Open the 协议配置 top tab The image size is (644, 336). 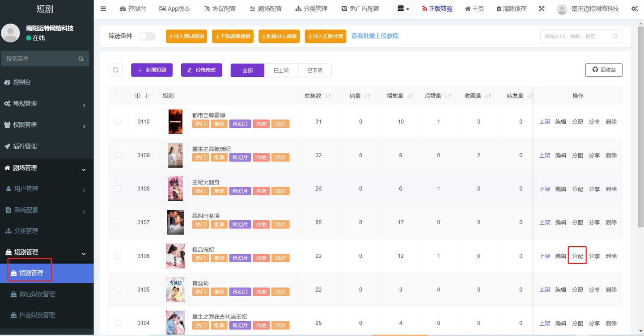pos(220,8)
